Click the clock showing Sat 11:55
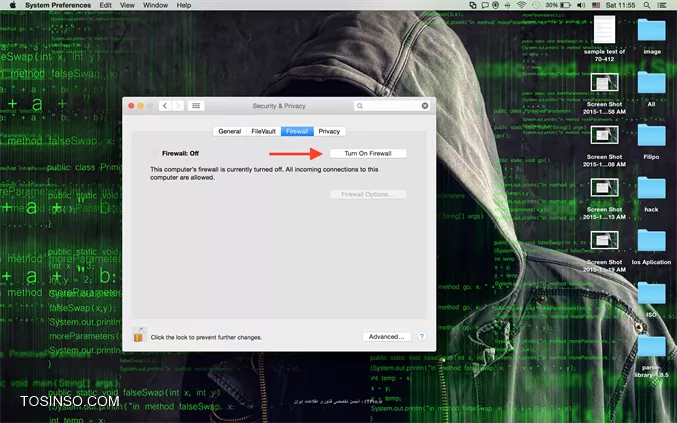Viewport: 677px width, 423px height. pos(620,5)
